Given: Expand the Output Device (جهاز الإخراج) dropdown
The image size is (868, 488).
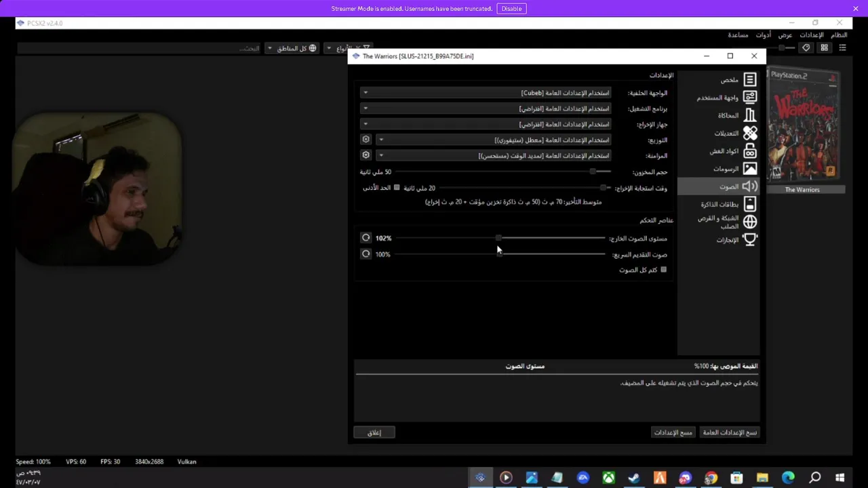Looking at the screenshot, I should [x=486, y=124].
